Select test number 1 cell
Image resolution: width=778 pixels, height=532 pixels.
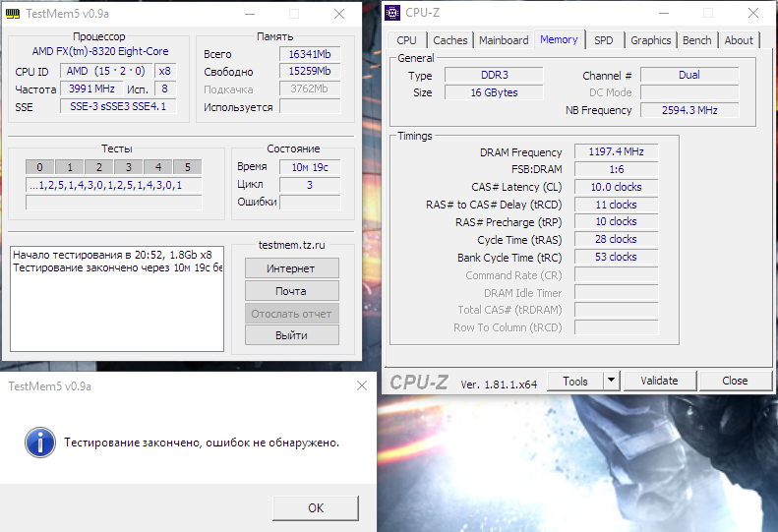[70, 167]
